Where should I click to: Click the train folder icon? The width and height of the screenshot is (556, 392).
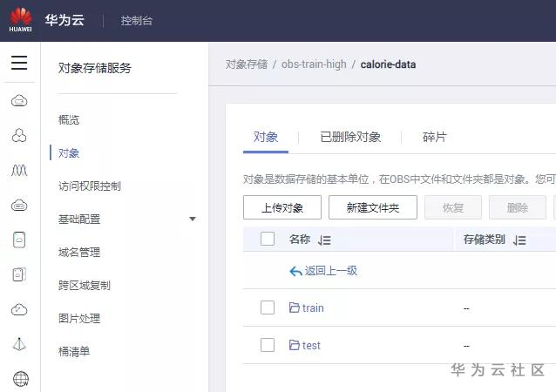coord(295,308)
